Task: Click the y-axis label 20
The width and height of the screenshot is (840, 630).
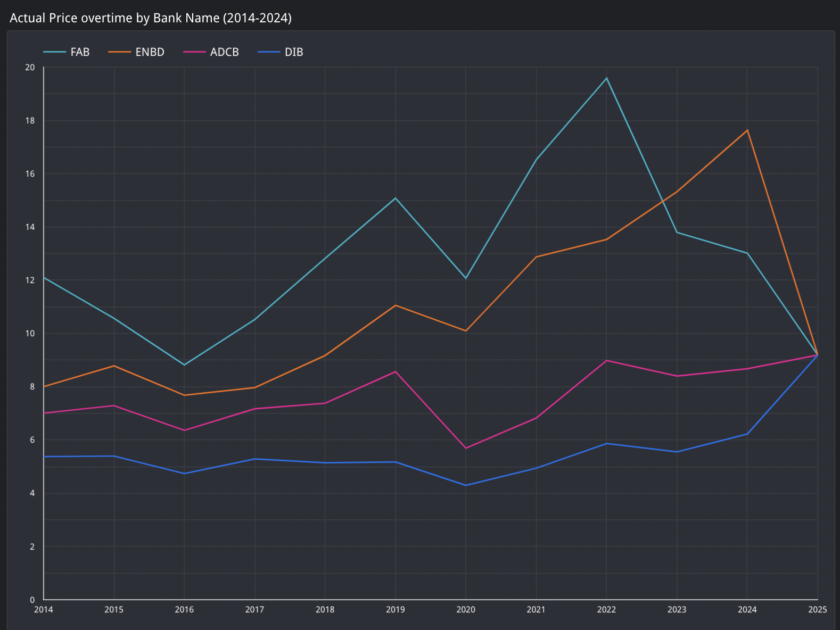Action: (x=30, y=68)
